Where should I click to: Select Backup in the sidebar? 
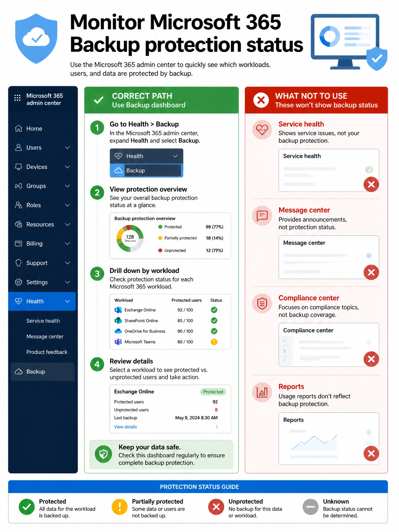pyautogui.click(x=43, y=371)
